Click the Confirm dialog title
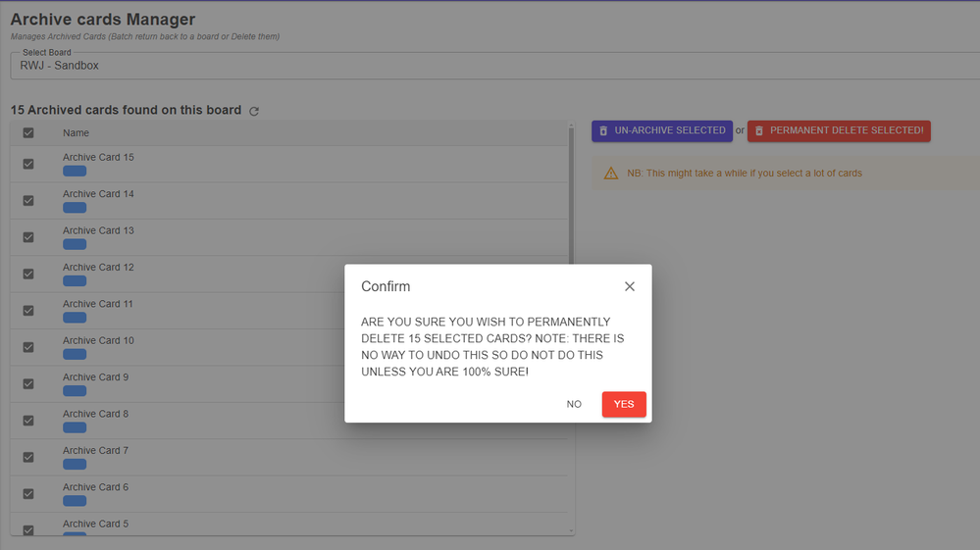Image resolution: width=980 pixels, height=550 pixels. point(386,286)
